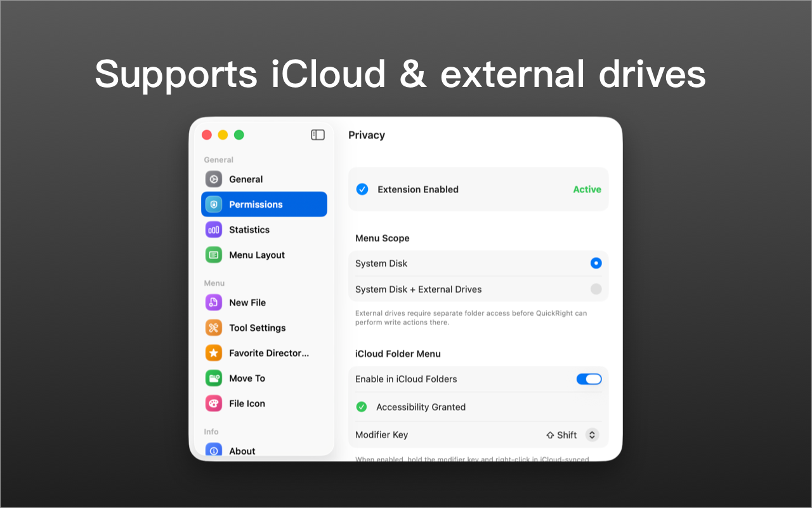This screenshot has height=508, width=812.
Task: Click the external drives folder access note
Action: coord(471,317)
